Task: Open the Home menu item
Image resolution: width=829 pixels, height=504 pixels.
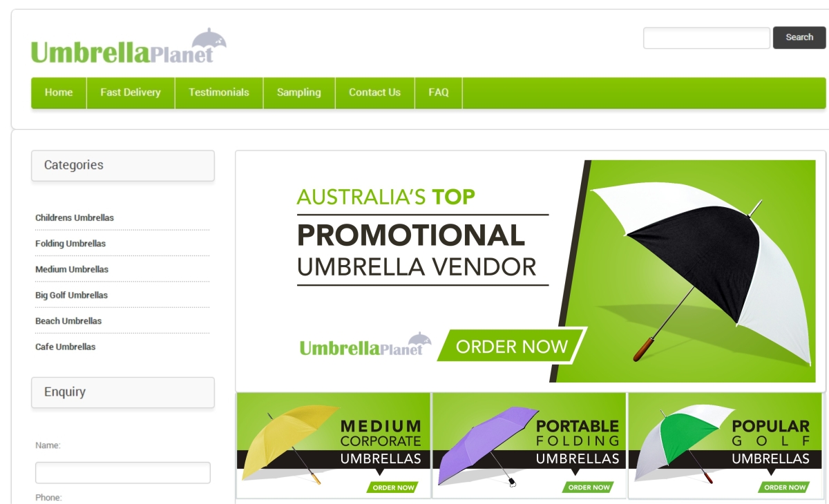Action: (59, 93)
